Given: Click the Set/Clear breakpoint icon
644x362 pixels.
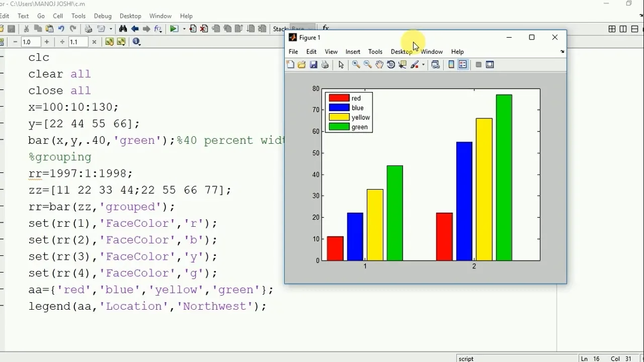Looking at the screenshot, I should (x=193, y=29).
